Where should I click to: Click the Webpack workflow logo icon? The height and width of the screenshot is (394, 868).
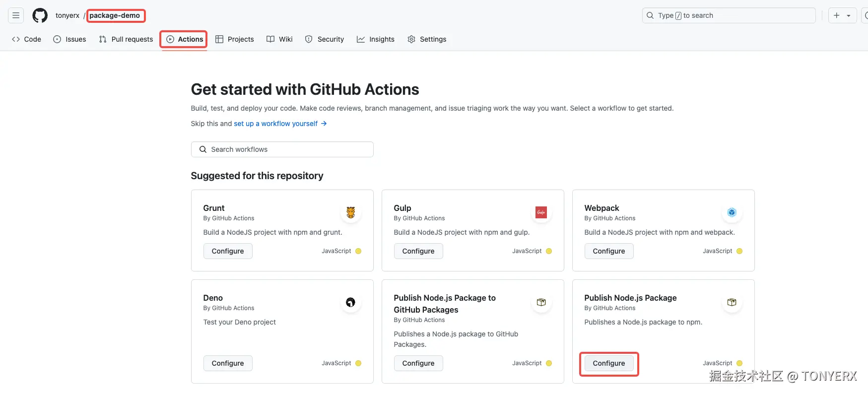[732, 212]
